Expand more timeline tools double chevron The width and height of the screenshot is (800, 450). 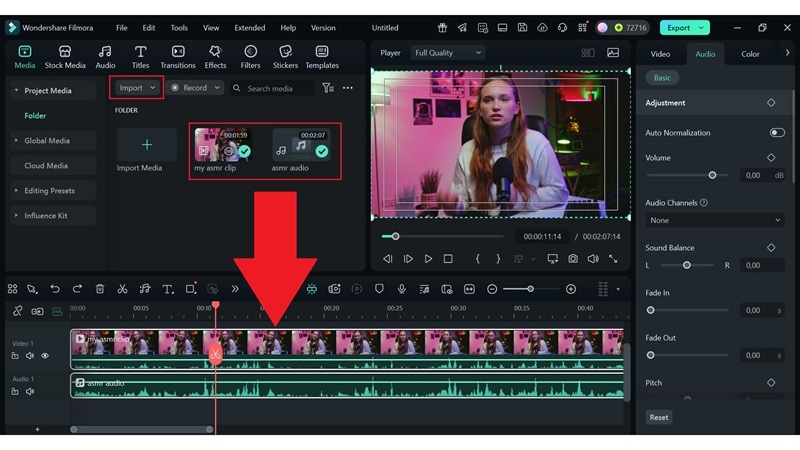click(235, 289)
